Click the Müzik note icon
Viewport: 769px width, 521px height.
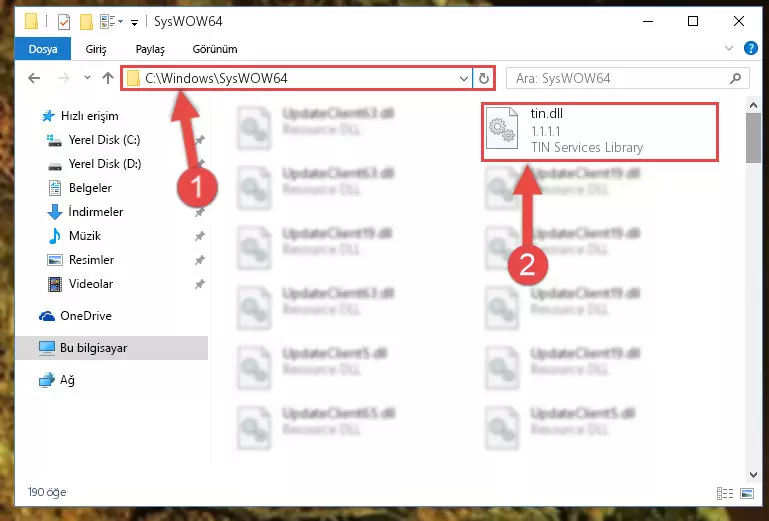tap(54, 236)
